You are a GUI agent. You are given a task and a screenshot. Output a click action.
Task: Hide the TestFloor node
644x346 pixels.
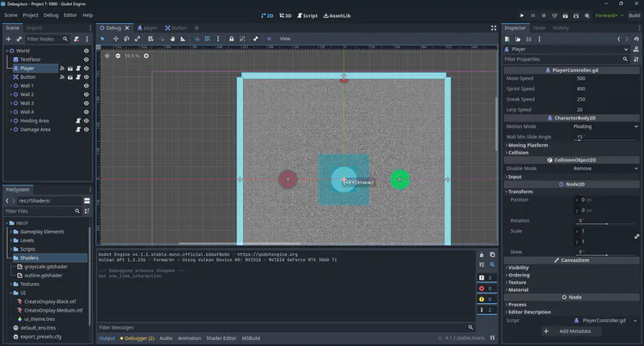86,59
